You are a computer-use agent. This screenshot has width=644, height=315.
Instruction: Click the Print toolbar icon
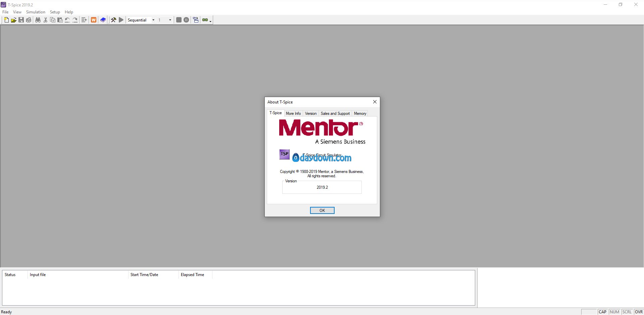click(29, 20)
